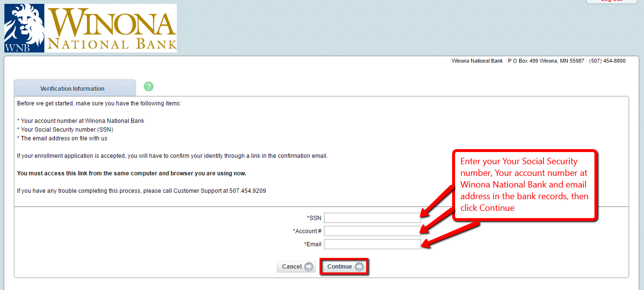
Task: Focus the Email input field
Action: [372, 244]
